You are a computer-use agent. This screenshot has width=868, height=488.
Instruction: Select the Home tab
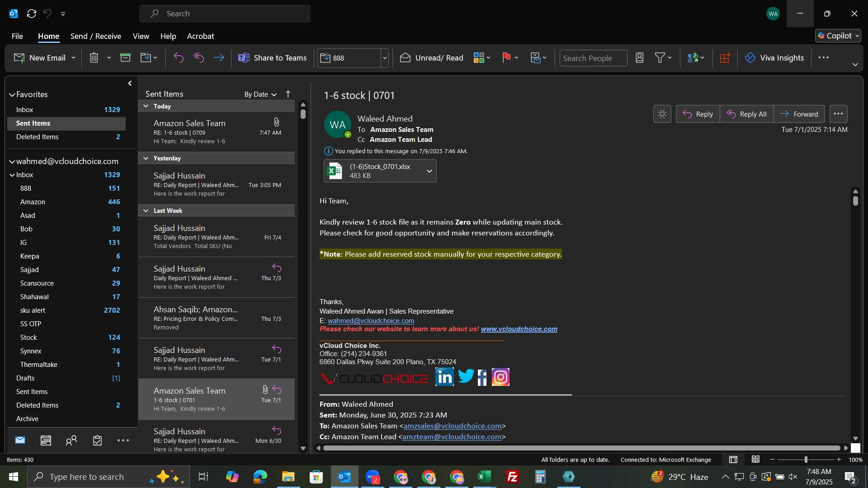(48, 36)
